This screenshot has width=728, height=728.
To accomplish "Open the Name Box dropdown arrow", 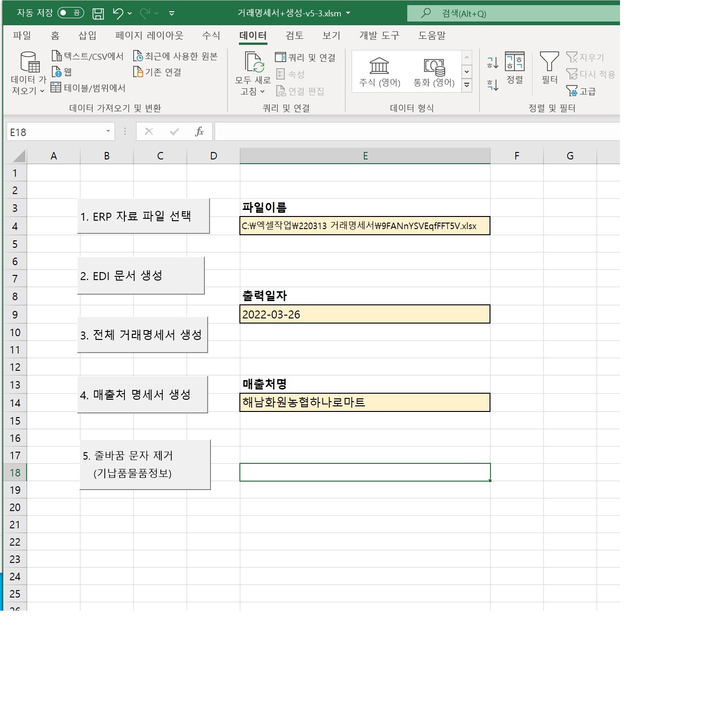I will [108, 131].
